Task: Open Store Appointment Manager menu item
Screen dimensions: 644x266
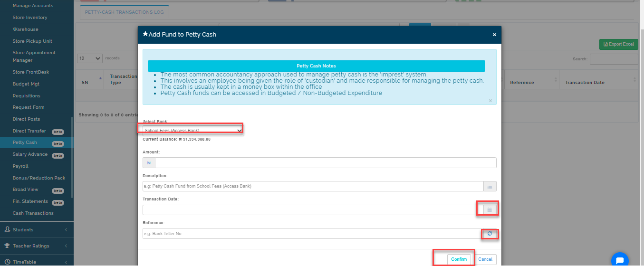Action: click(x=34, y=57)
